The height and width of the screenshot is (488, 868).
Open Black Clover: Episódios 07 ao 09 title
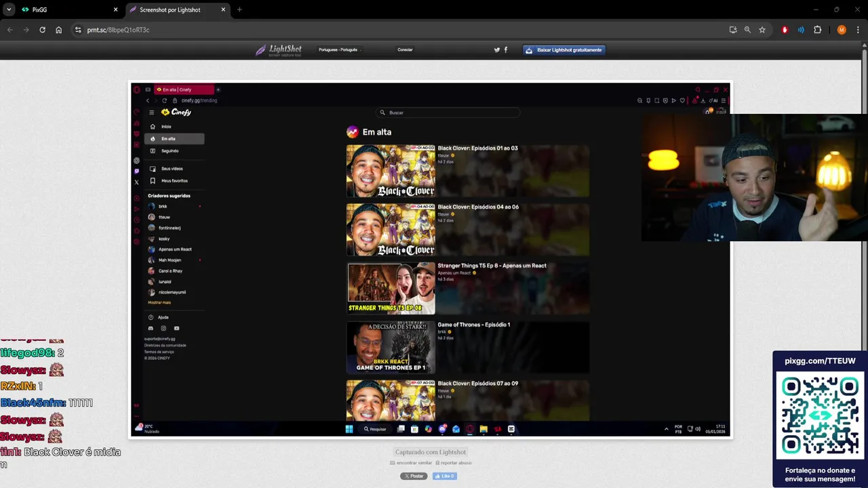pyautogui.click(x=477, y=384)
